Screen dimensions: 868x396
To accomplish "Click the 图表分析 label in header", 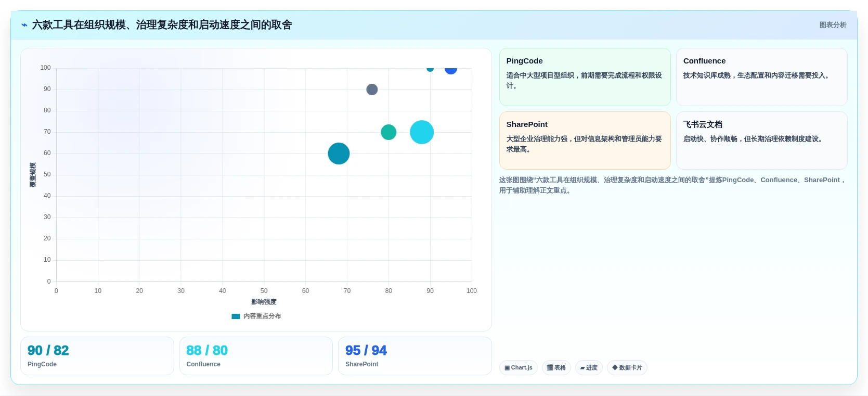I will pyautogui.click(x=833, y=25).
